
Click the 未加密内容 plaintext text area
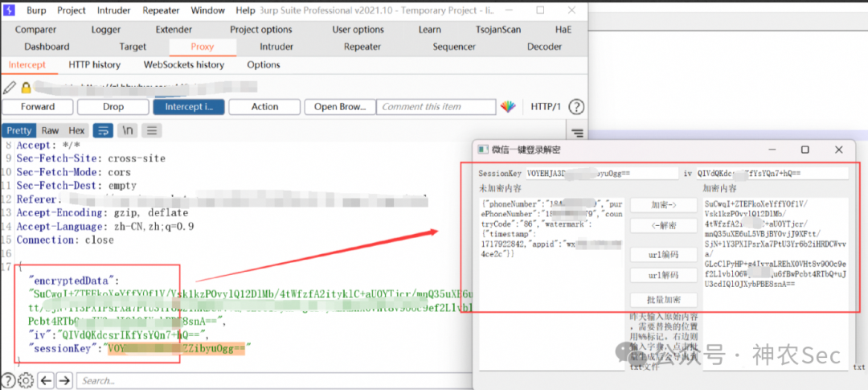click(551, 284)
